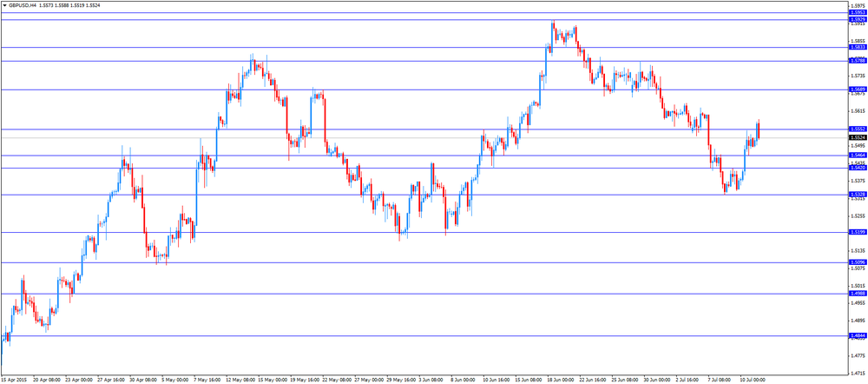Click the 20 Apr 08:00 time-axis label
The image size is (868, 384).
[45, 381]
